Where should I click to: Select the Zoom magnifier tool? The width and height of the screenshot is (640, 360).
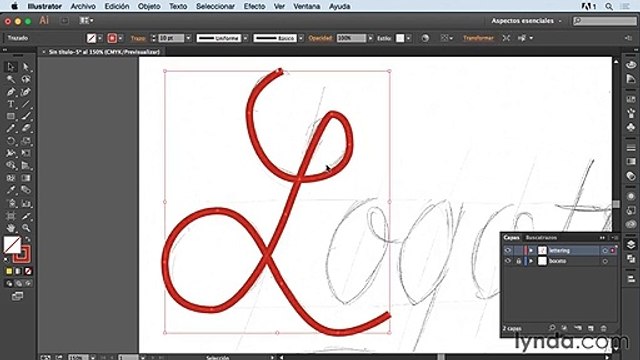tap(26, 228)
